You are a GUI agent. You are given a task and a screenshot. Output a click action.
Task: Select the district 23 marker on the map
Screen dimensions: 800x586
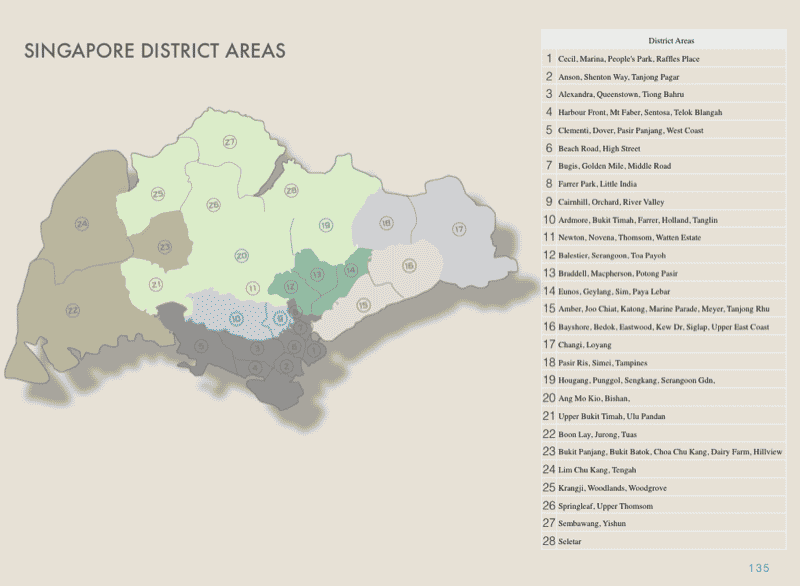[x=163, y=246]
